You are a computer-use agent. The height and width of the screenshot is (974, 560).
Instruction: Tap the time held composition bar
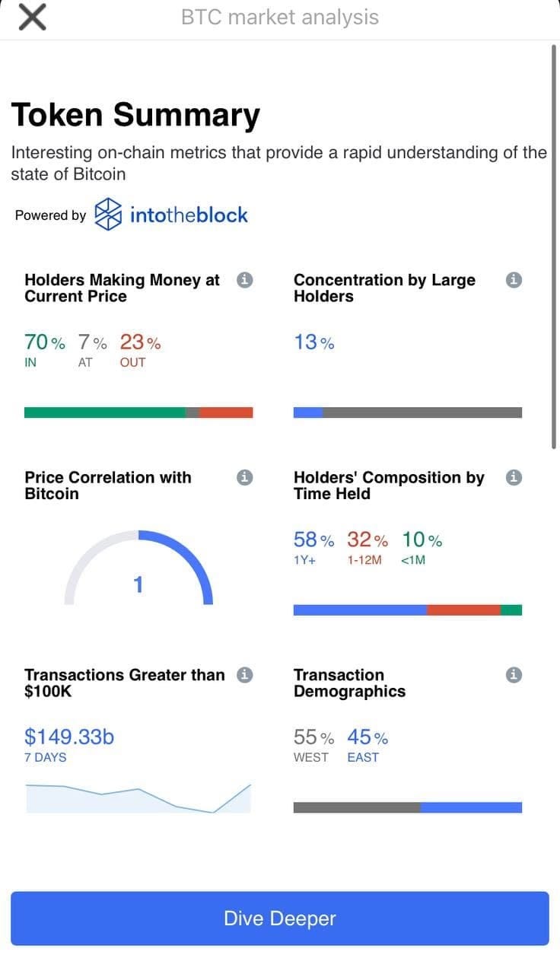(x=408, y=610)
